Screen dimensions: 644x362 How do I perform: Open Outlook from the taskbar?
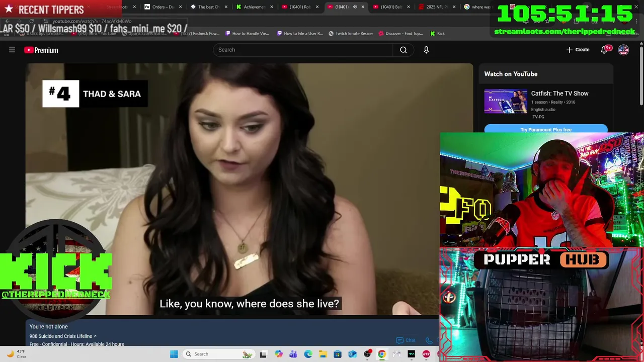point(352,354)
